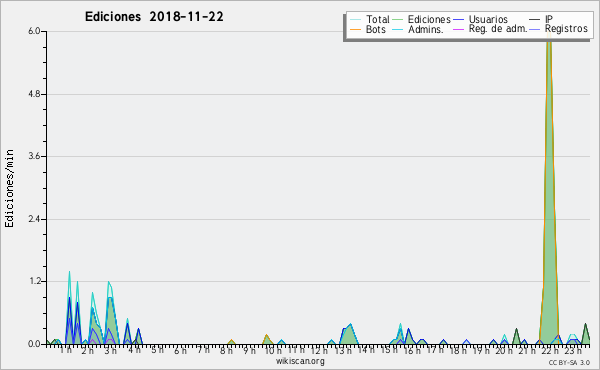Screen dimensions: 600x370
Task: Click the '10 h' x-axis label
Action: 273,350
